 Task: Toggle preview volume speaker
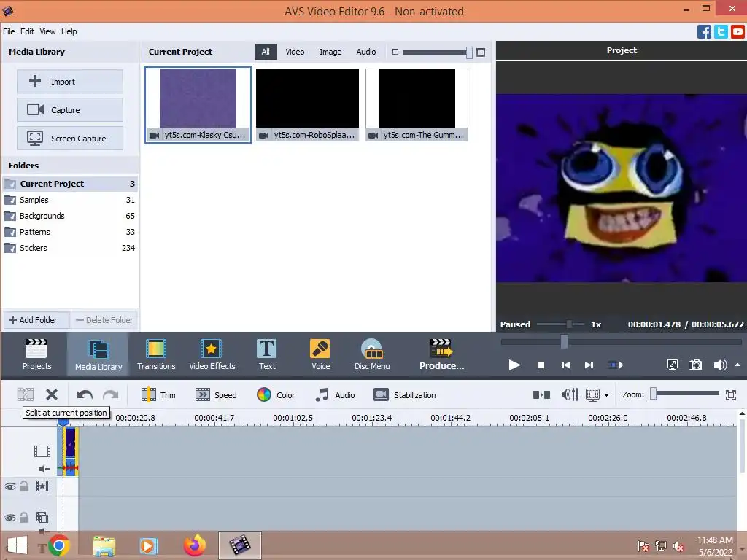720,365
